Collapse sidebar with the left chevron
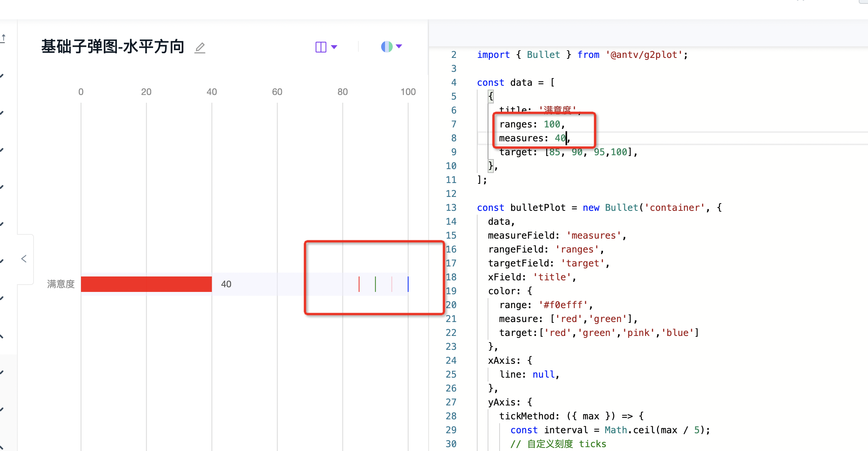 [x=24, y=259]
